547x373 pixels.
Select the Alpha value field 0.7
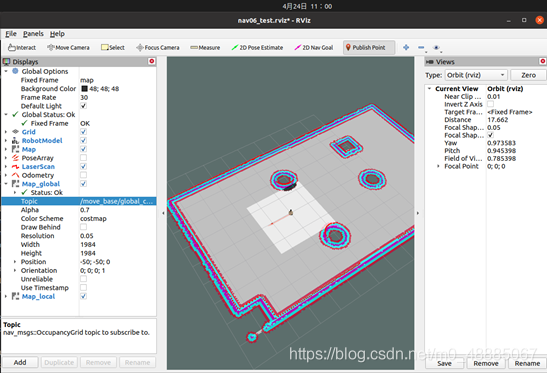118,210
